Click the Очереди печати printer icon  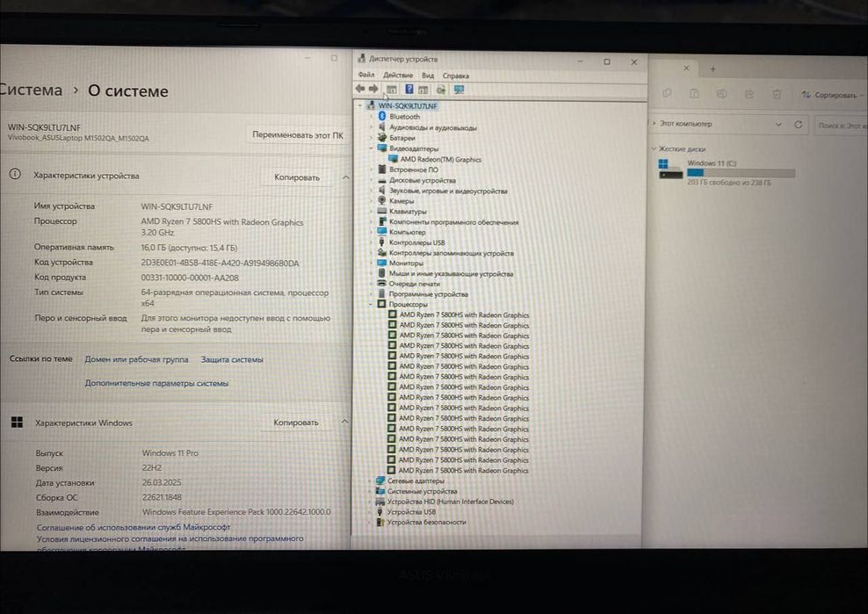[381, 283]
